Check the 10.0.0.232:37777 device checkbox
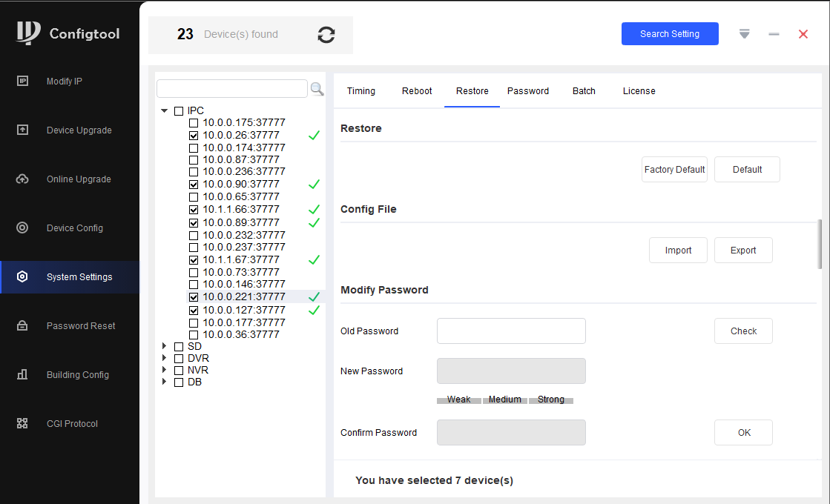 [x=194, y=236]
